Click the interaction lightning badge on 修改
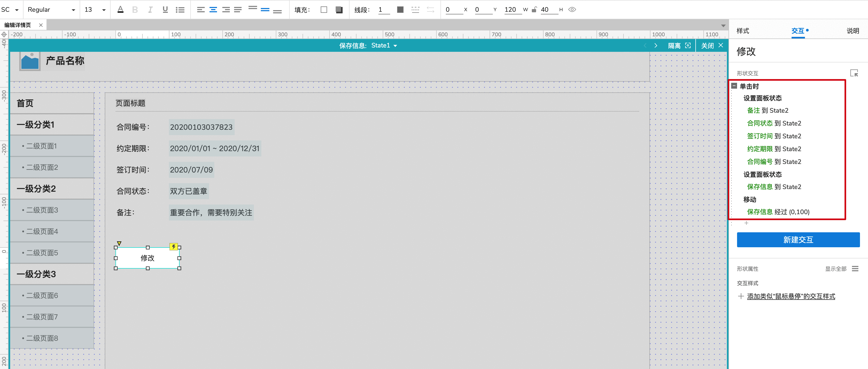 pos(173,247)
